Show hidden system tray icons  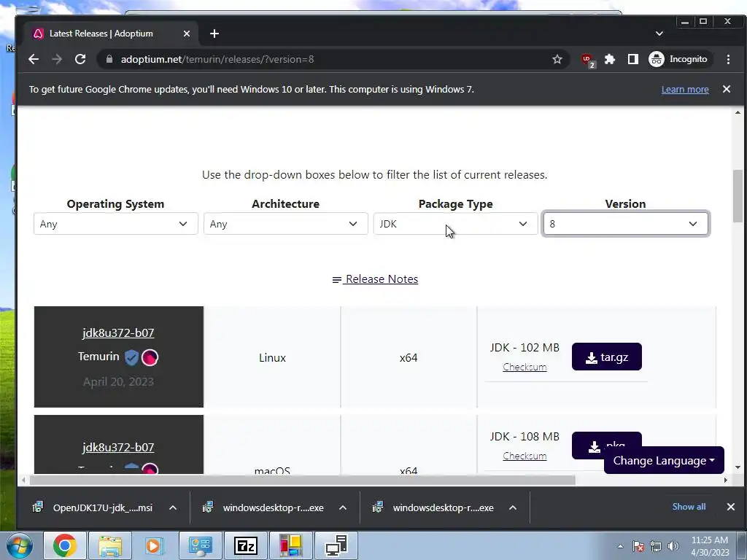point(620,546)
